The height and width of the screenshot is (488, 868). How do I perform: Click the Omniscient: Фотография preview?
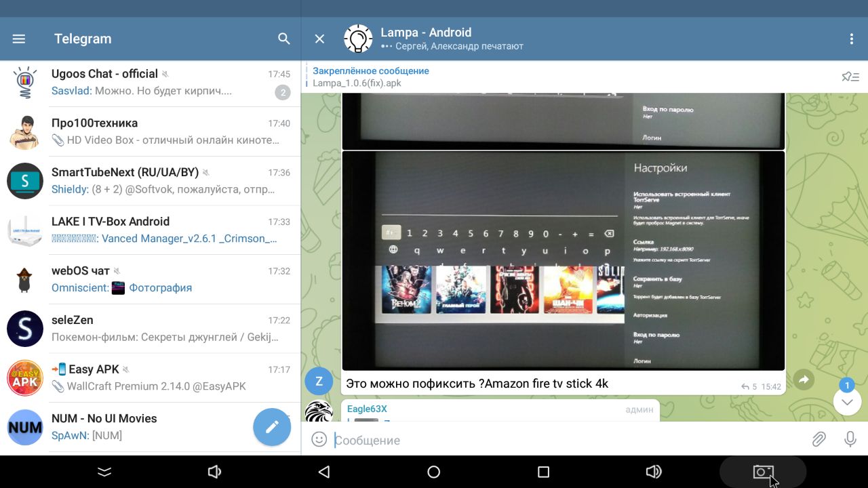[x=122, y=287]
